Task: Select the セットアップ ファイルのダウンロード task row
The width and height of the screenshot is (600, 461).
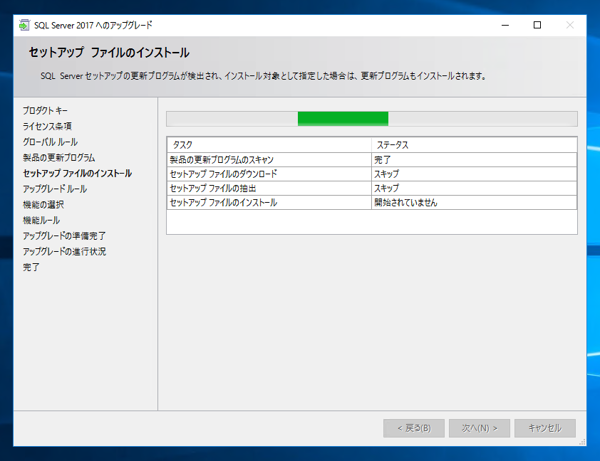Action: (x=372, y=174)
